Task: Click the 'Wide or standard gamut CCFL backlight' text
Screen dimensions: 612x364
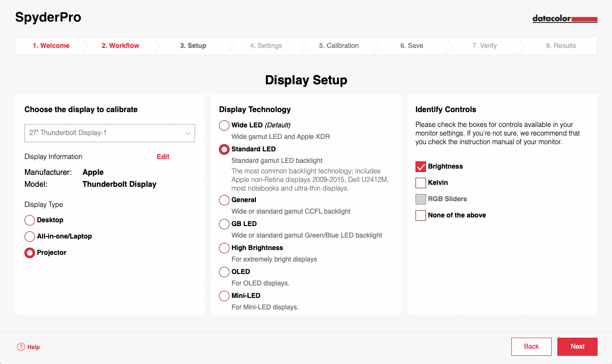Action: pos(291,212)
